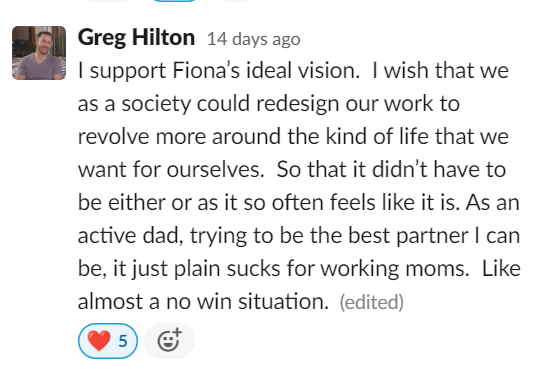540x369 pixels.
Task: Click the red heart emoji
Action: [x=99, y=341]
